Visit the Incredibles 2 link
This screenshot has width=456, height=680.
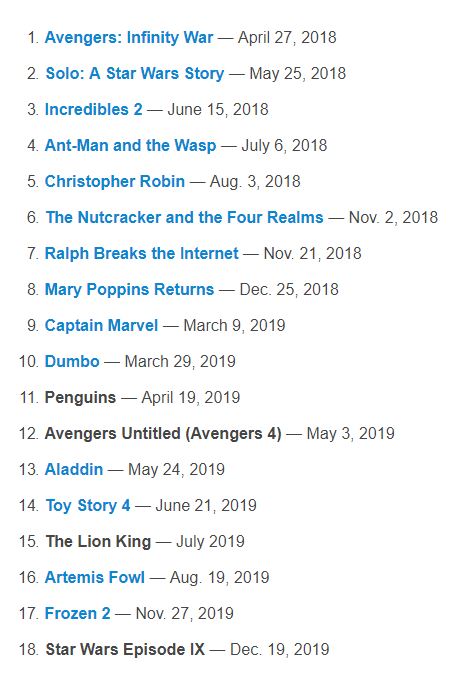pos(93,109)
